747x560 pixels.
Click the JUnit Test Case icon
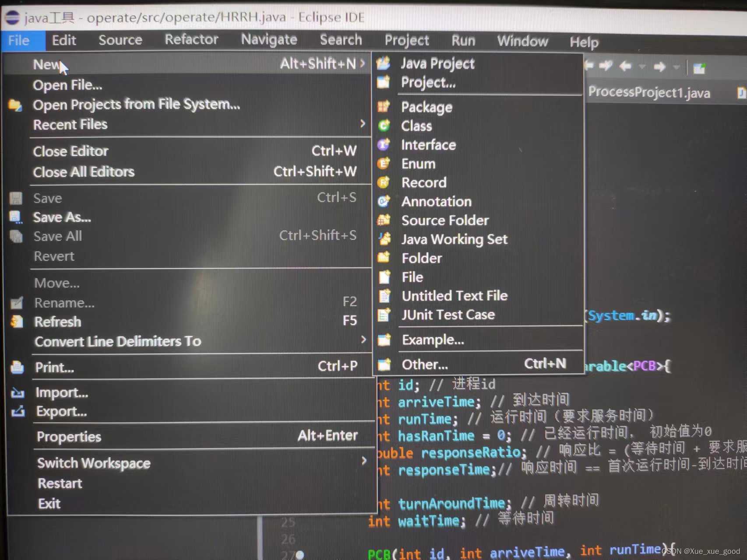[x=384, y=315]
